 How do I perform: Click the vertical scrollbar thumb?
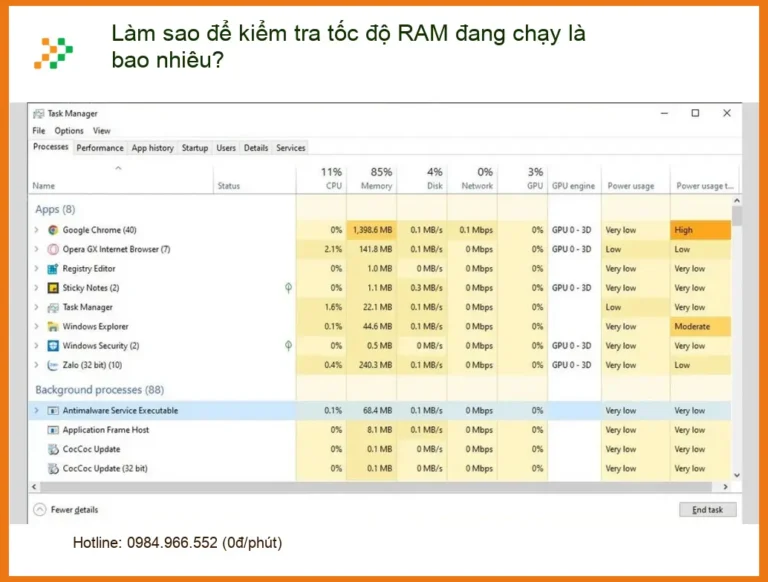pos(736,216)
